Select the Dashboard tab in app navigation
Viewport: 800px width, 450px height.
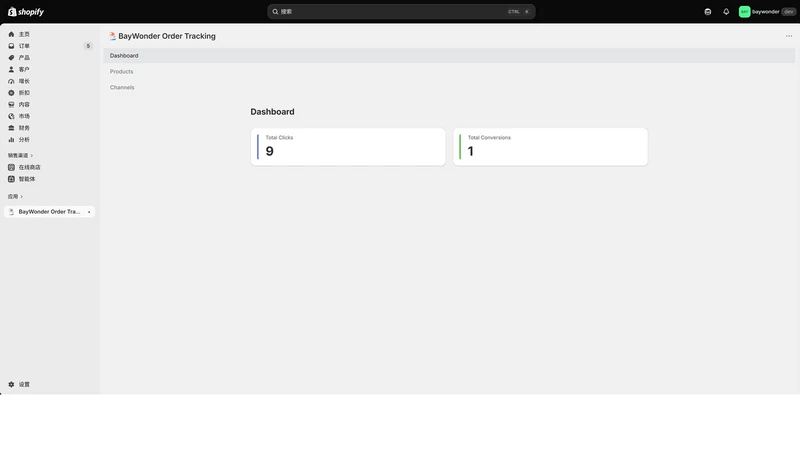(x=449, y=56)
